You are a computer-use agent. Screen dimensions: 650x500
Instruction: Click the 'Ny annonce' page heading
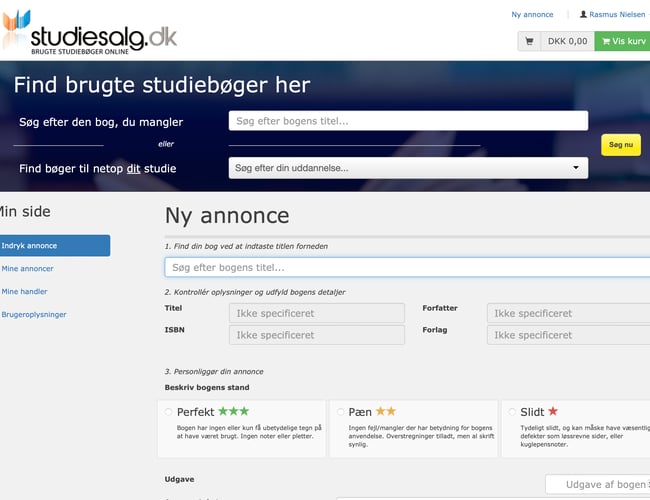pyautogui.click(x=227, y=216)
